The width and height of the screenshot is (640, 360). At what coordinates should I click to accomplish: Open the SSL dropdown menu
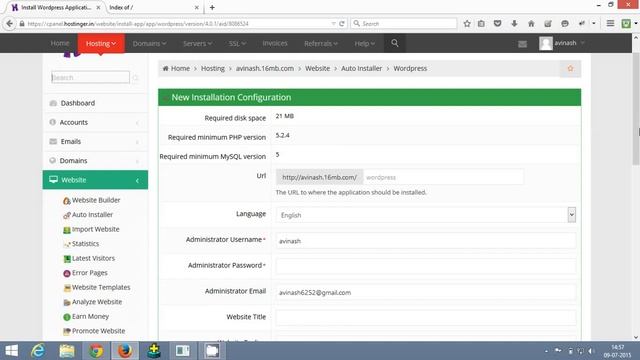[237, 43]
